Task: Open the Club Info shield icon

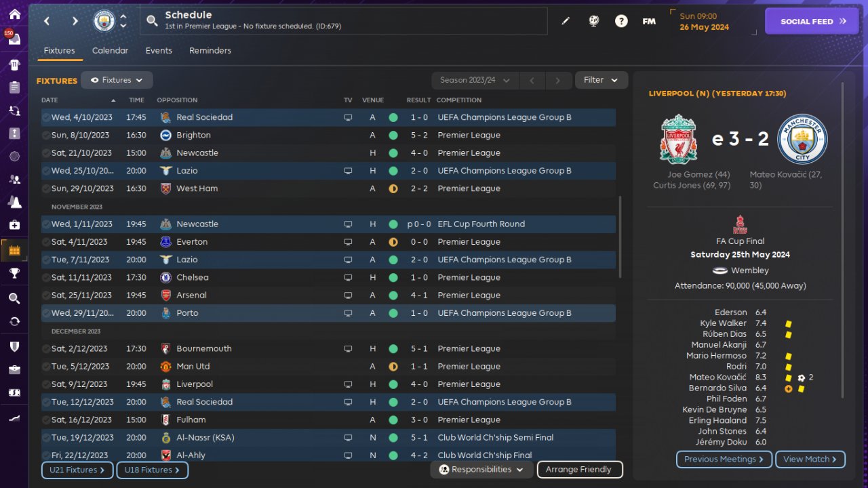Action: 14,346
